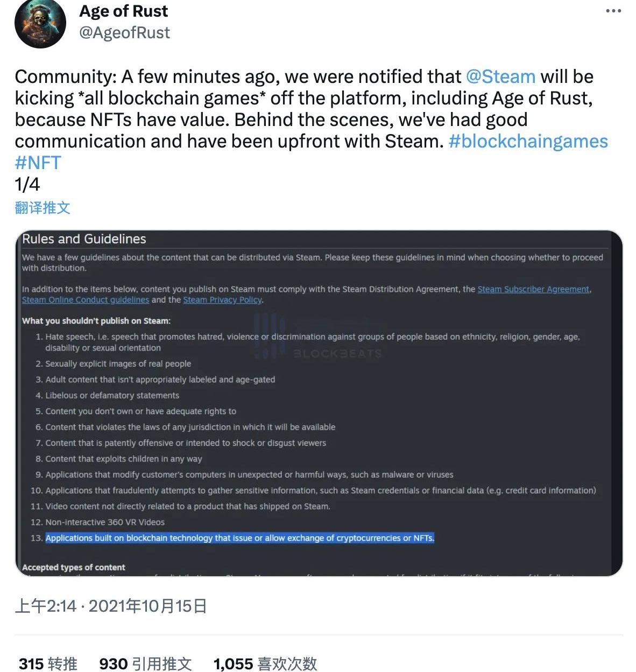Click the #NFT hashtag
Image resolution: width=636 pixels, height=672 pixels.
tap(38, 163)
